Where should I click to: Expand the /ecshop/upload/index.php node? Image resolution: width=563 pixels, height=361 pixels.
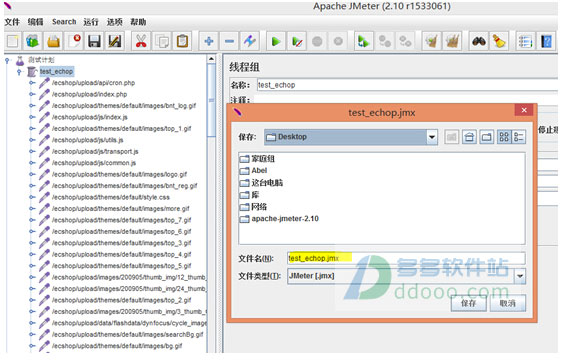[x=32, y=94]
